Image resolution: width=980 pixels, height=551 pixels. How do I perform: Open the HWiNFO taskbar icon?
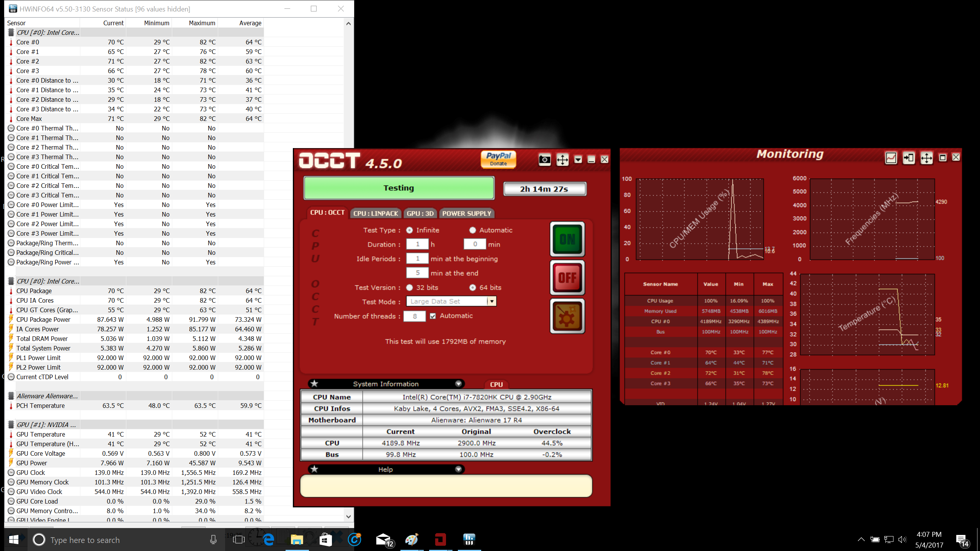[x=469, y=540]
